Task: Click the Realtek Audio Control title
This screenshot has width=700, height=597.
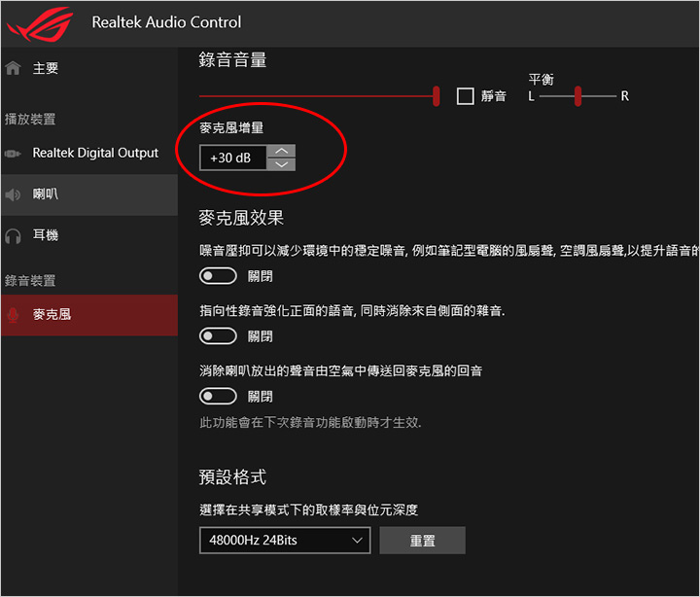Action: point(166,22)
